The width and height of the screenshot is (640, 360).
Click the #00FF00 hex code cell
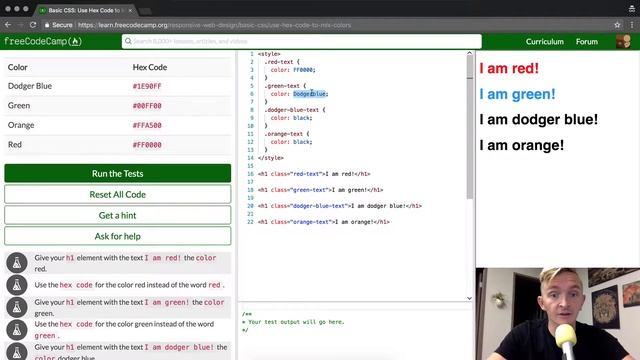(x=147, y=106)
